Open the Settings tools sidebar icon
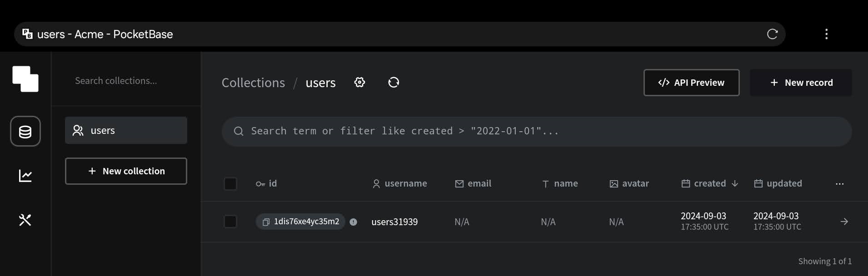868x276 pixels. pyautogui.click(x=25, y=220)
